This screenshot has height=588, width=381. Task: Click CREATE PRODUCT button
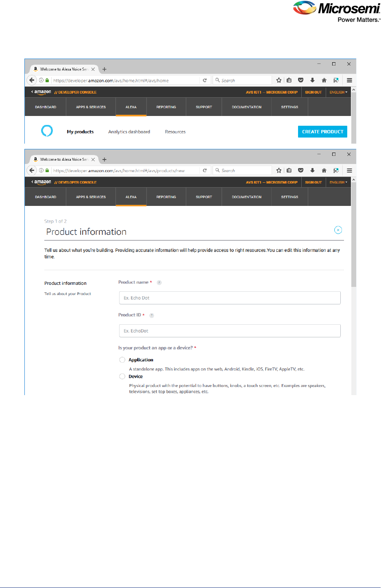[x=322, y=131]
